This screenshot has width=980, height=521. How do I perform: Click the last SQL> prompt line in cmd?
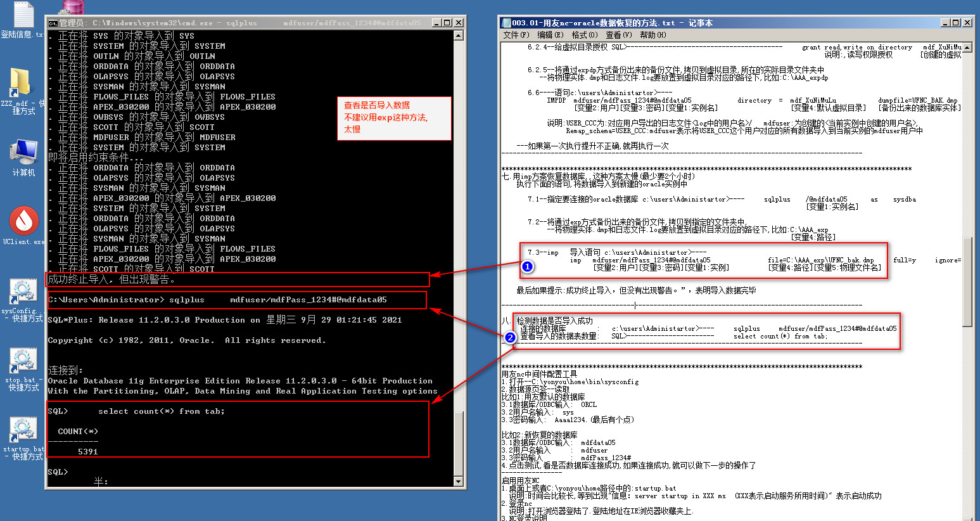click(58, 472)
